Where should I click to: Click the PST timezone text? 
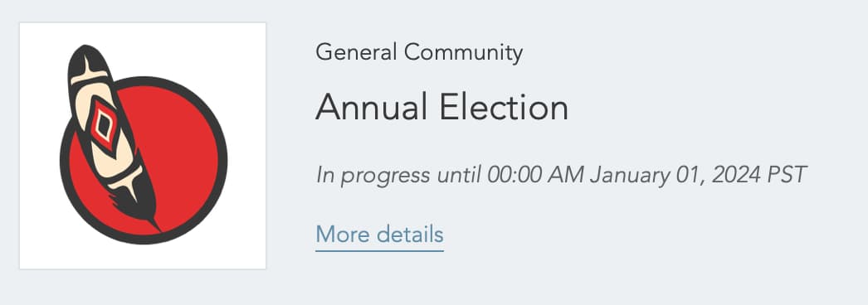[x=787, y=176]
